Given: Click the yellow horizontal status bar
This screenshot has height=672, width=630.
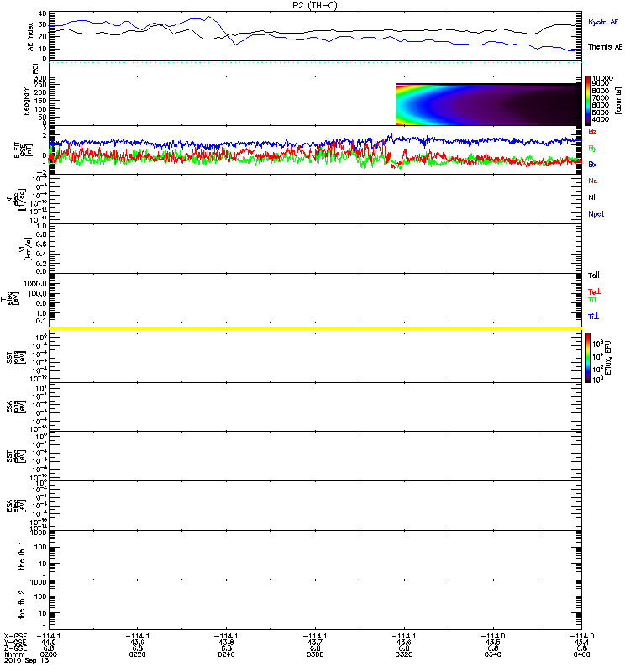Looking at the screenshot, I should click(x=315, y=328).
